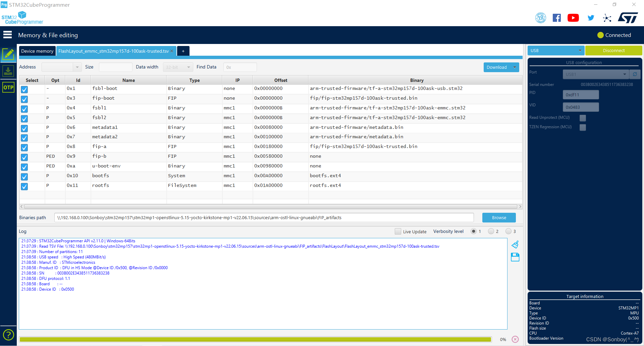Image resolution: width=644 pixels, height=346 pixels.
Task: Uncheck the metadata1 partition row
Action: click(x=24, y=128)
